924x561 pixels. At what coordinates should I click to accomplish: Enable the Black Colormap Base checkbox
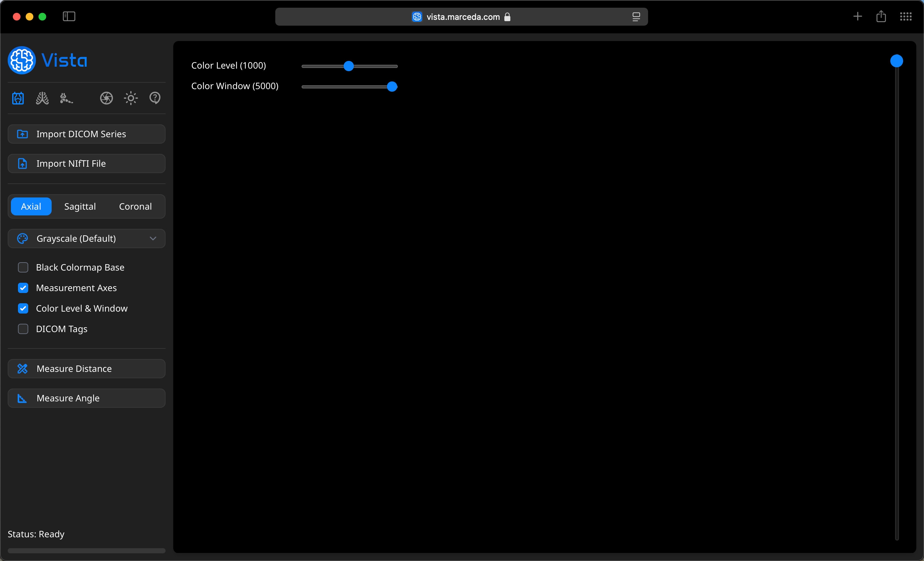(23, 267)
